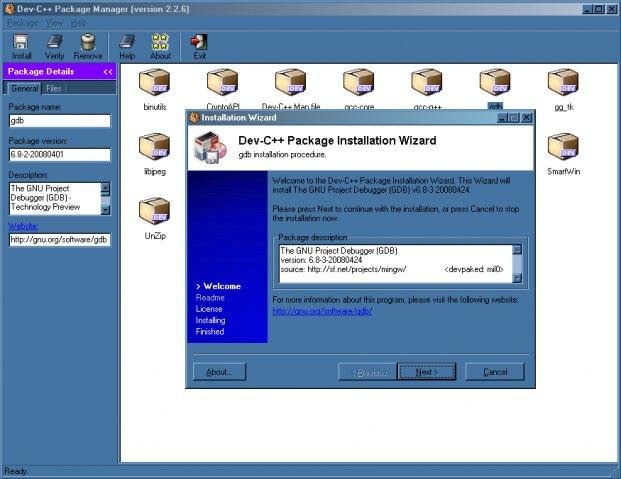Click the Package name field
This screenshot has width=621, height=479.
[59, 121]
